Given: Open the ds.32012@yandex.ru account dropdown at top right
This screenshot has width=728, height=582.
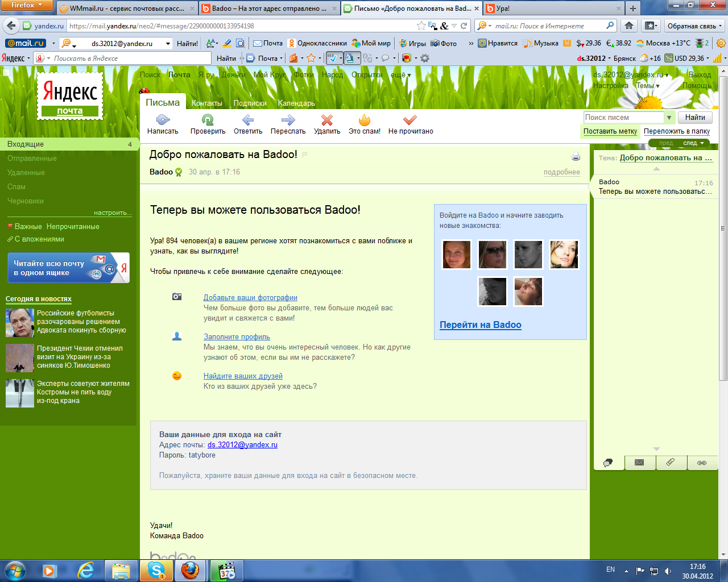Looking at the screenshot, I should click(631, 74).
